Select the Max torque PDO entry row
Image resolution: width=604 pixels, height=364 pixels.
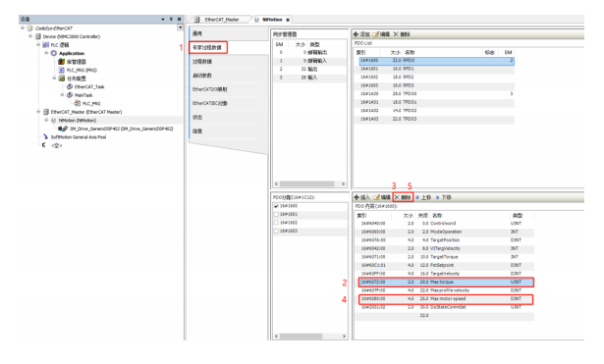[446, 282]
